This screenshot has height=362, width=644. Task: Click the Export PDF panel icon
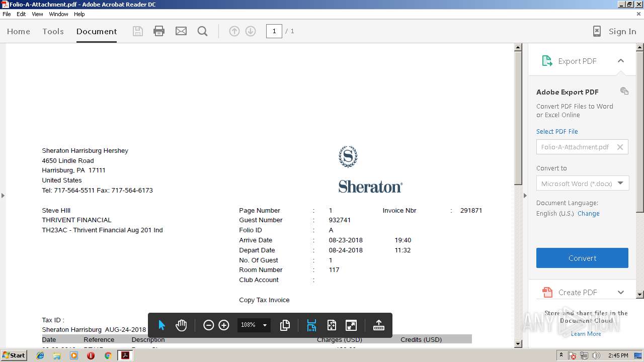[x=547, y=61]
